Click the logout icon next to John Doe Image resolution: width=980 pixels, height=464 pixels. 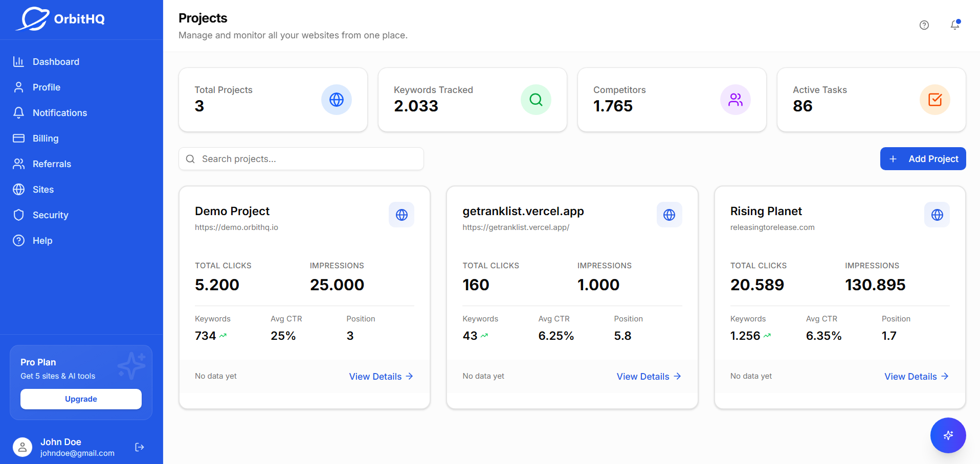(x=139, y=447)
